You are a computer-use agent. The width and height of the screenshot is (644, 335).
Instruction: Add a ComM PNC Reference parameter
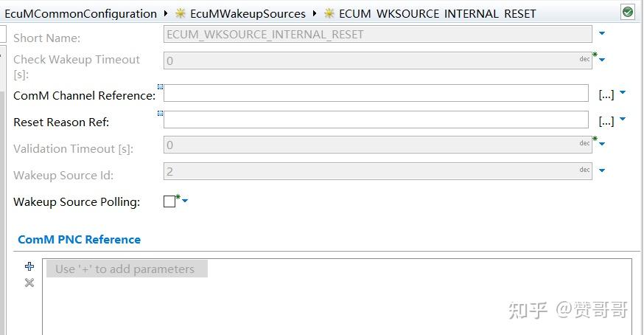29,266
